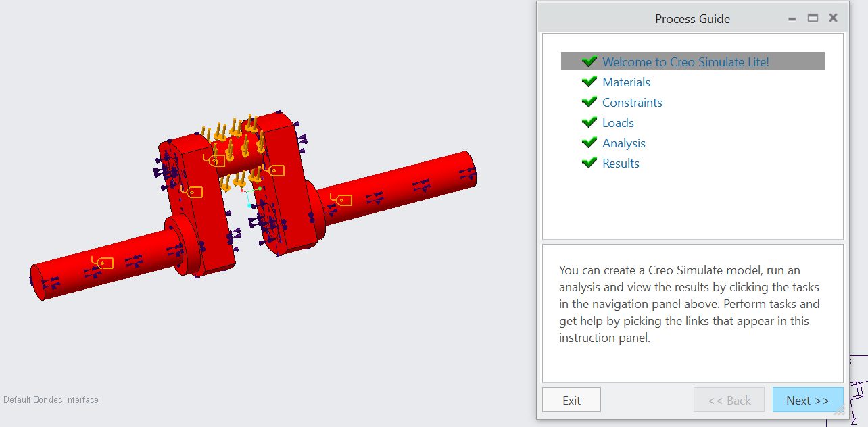Click the green checkmark beside Analysis
The width and height of the screenshot is (868, 427).
click(589, 143)
